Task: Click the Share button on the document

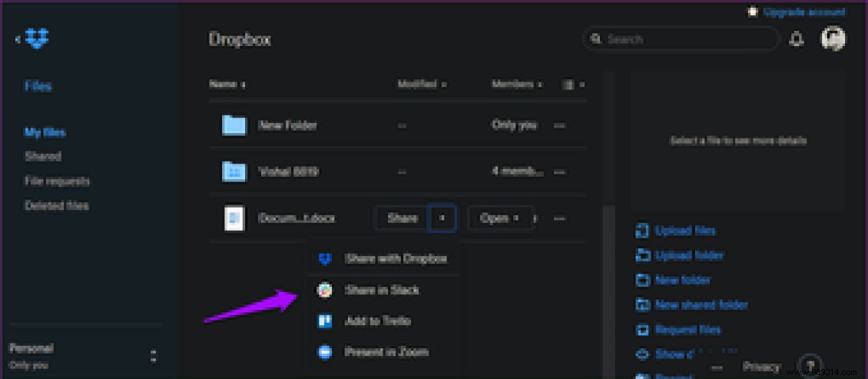Action: pyautogui.click(x=403, y=218)
